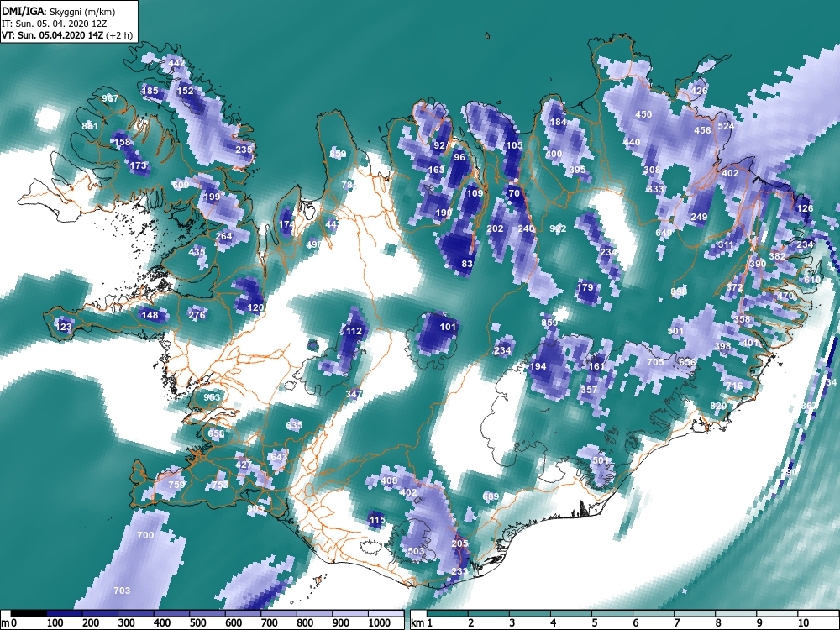This screenshot has height=630, width=840.
Task: Click the visibility value 470 on the map
Action: click(x=785, y=296)
